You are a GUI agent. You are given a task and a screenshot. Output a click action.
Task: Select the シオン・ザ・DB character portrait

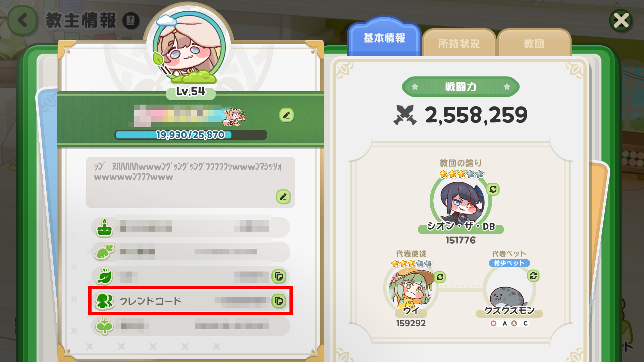pos(461,201)
